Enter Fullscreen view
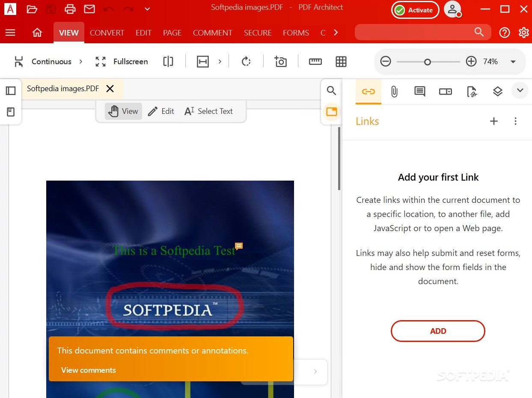Screen dimensions: 532x398 122,62
